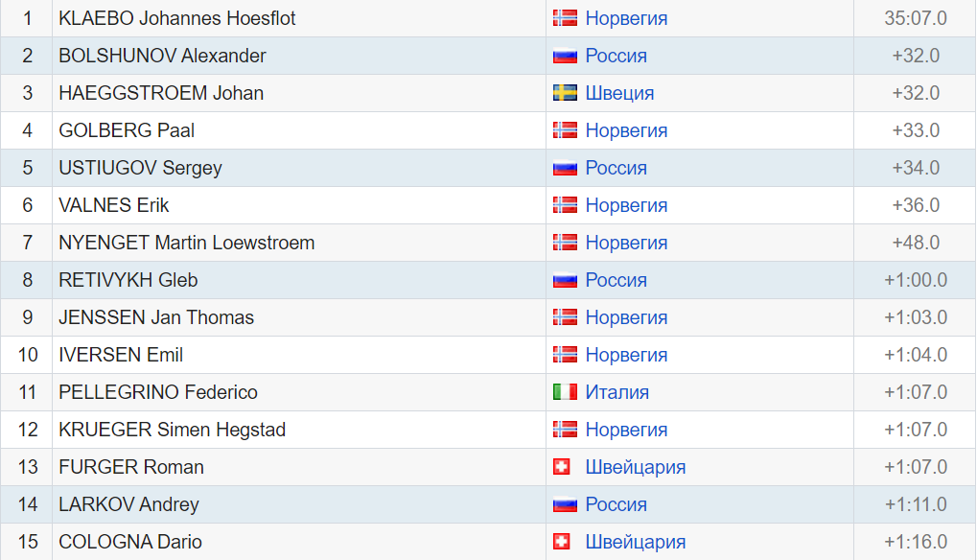Click Norway flag icon beside Valnes Erik

coord(565,205)
